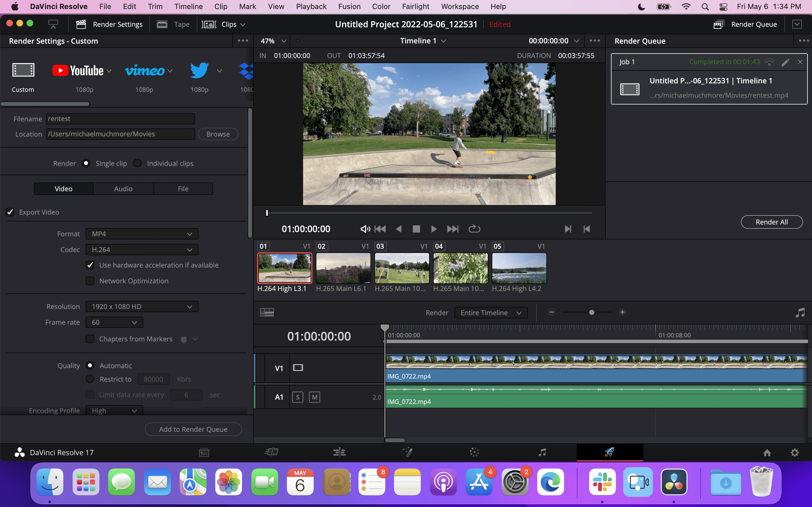
Task: Switch to the Audio tab
Action: [x=123, y=189]
